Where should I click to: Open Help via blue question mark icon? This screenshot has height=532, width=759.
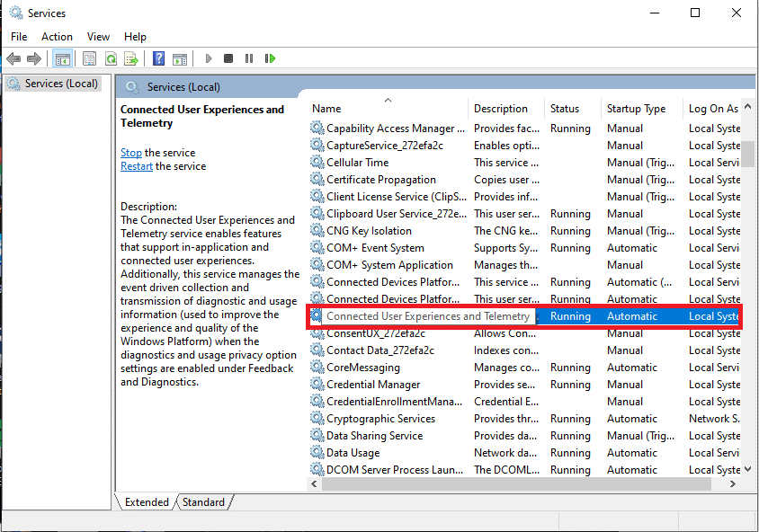click(158, 58)
